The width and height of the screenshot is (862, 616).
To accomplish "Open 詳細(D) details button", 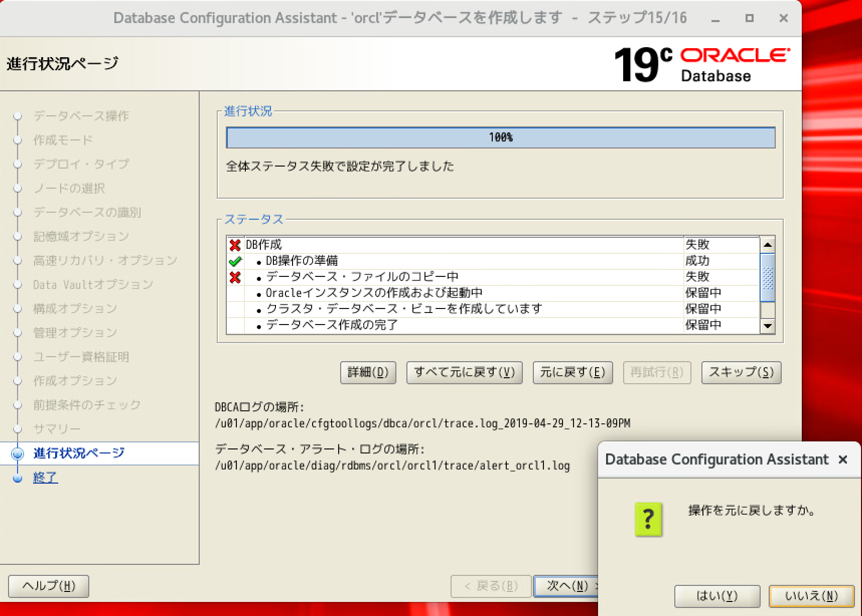I will [x=368, y=372].
